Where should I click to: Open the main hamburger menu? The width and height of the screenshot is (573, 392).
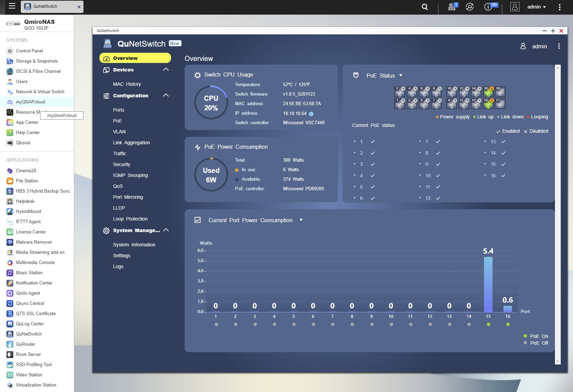[x=12, y=6]
